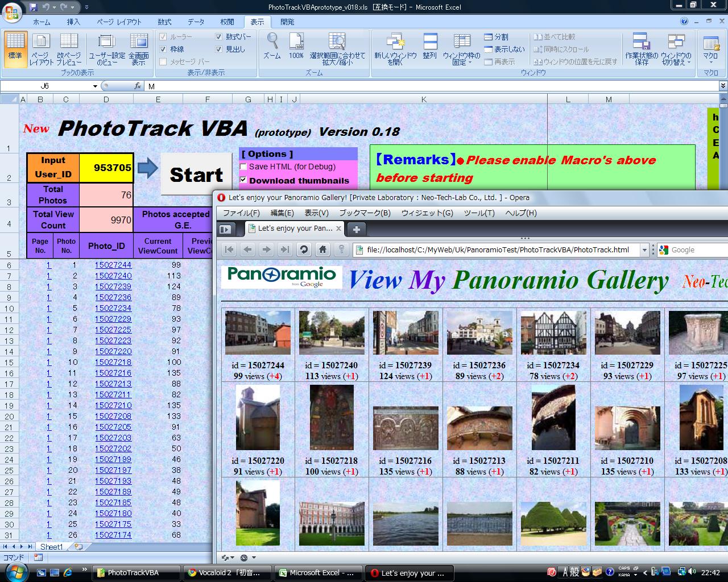This screenshot has height=582, width=728.
Task: Save workbook from quick access toolbar
Action: [x=34, y=7]
